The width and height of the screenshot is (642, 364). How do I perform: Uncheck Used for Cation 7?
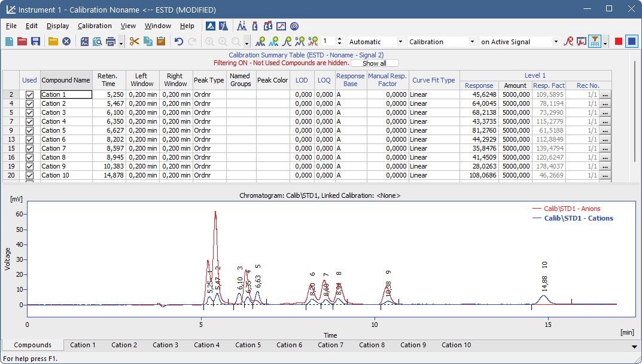(29, 148)
